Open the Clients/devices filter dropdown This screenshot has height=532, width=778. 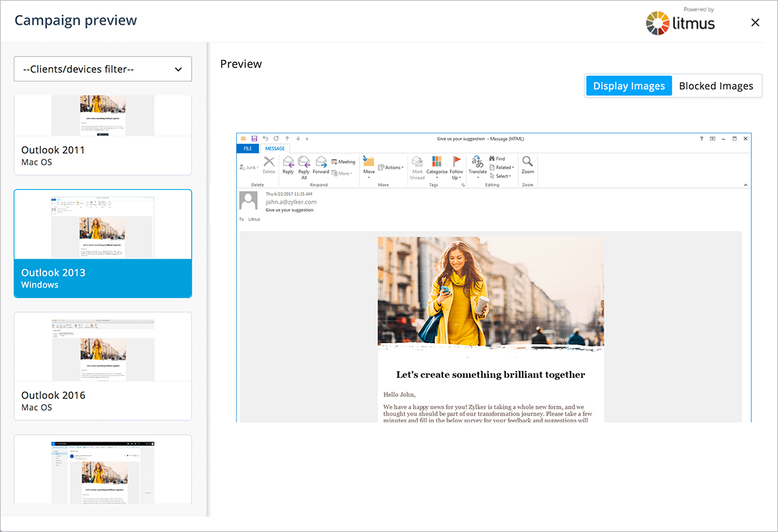point(103,69)
